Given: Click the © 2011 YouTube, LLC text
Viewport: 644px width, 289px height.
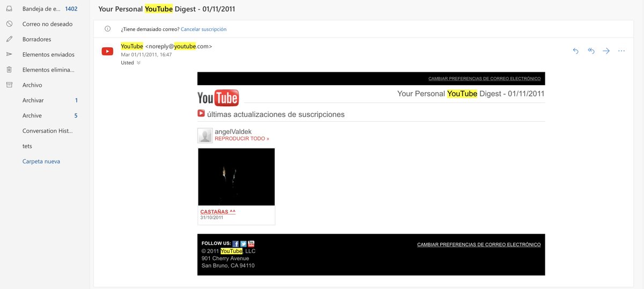Looking at the screenshot, I should tap(229, 251).
